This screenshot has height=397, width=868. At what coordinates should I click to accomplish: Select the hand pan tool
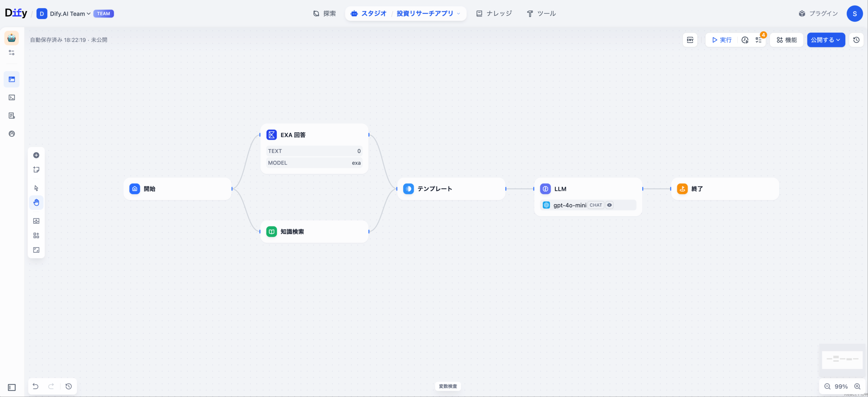[36, 202]
